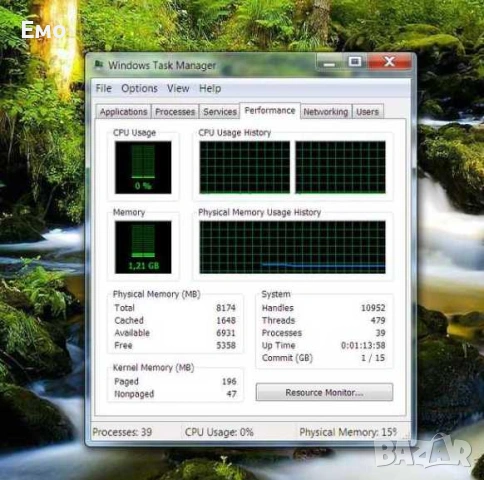Click the Paged kernel memory value 196
The width and height of the screenshot is (484, 480).
(229, 381)
